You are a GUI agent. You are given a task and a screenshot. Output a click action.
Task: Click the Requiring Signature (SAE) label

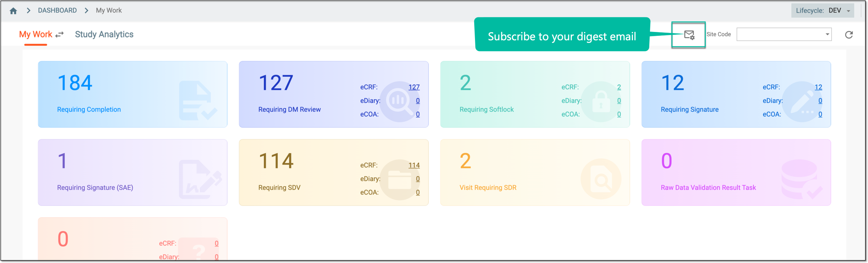click(x=95, y=188)
